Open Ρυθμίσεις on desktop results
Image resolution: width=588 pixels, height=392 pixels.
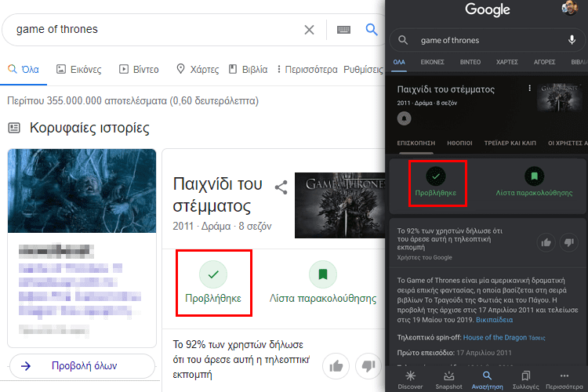[363, 70]
